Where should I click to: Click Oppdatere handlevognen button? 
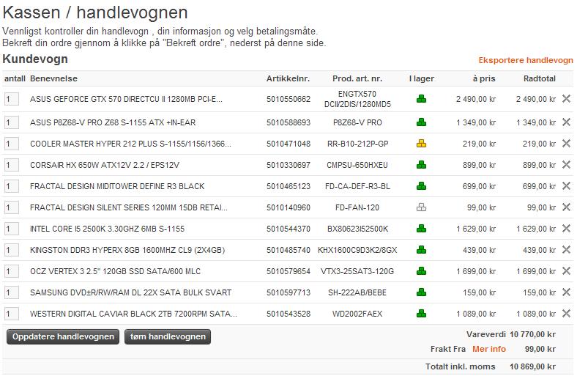pos(63,336)
